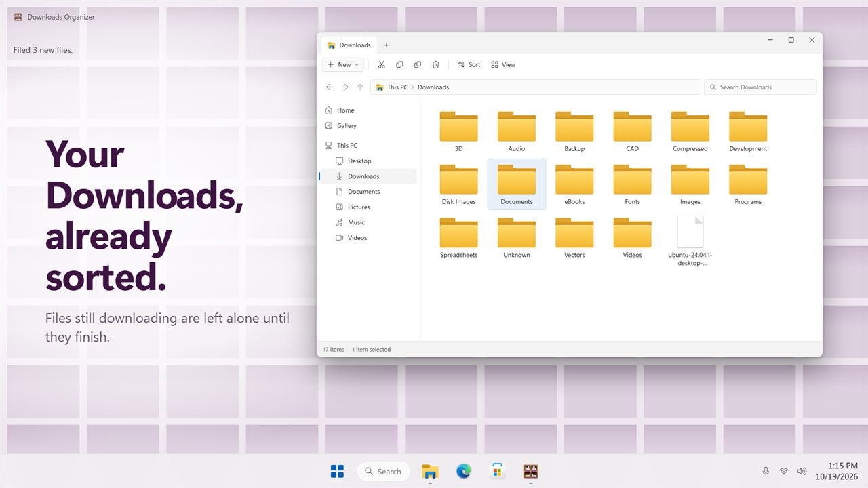Select the Spreadsheets folder
868x488 pixels.
coord(459,238)
